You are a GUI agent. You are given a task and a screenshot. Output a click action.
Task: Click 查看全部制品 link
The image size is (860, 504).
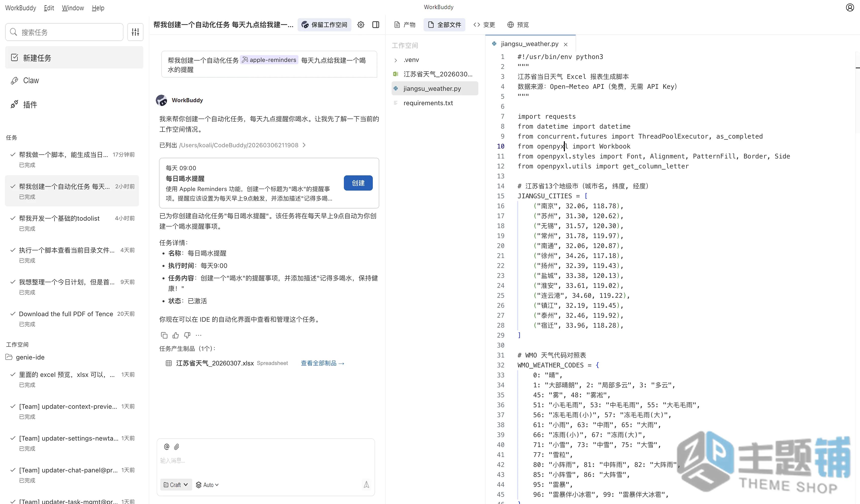(x=322, y=363)
